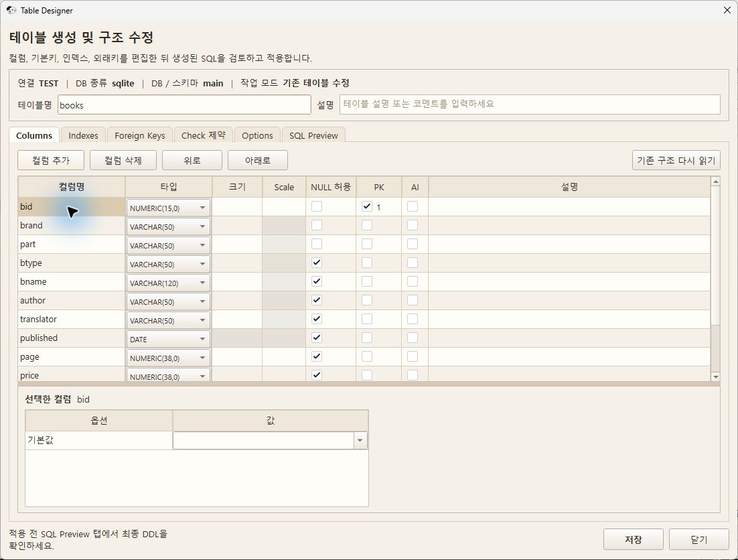Expand type dropdown for page column
The height and width of the screenshot is (560, 738).
click(x=168, y=358)
